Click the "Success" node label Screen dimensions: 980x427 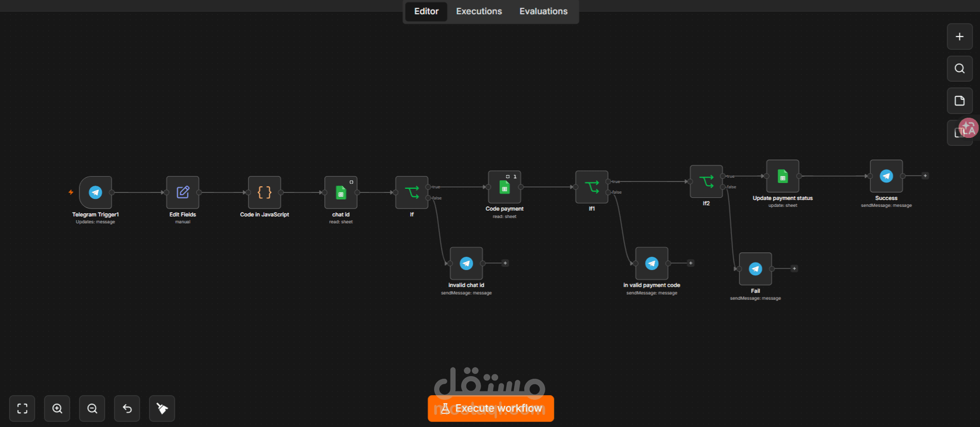[x=886, y=198]
